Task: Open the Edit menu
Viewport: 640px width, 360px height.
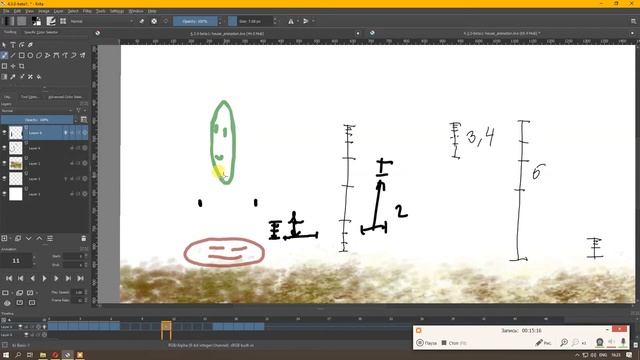Action: pyautogui.click(x=17, y=11)
